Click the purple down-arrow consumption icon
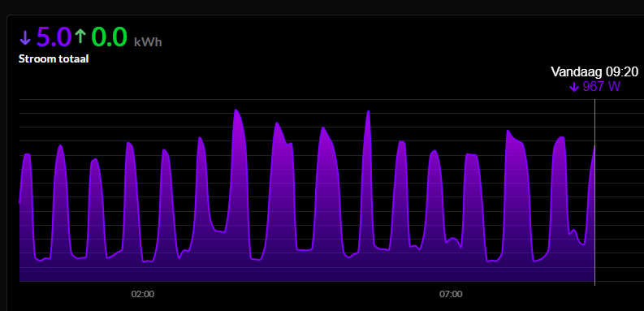The width and height of the screenshot is (644, 311). 25,38
